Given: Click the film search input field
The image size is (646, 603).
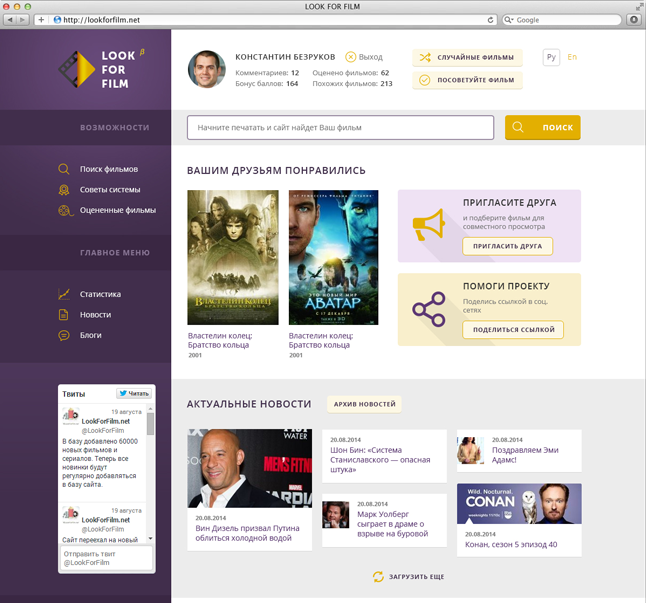Looking at the screenshot, I should (340, 128).
